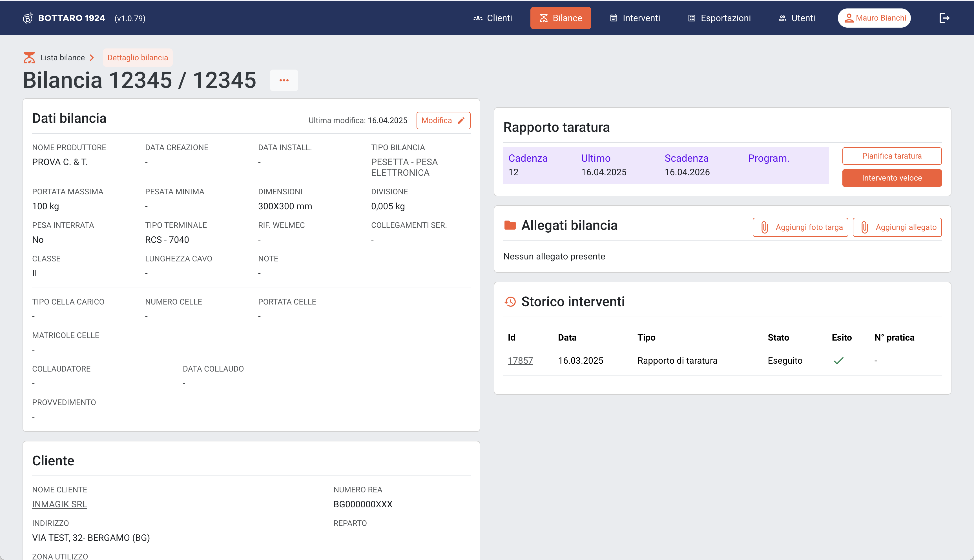Click the pencil icon on the Modifica button
The height and width of the screenshot is (560, 974).
pyautogui.click(x=461, y=121)
